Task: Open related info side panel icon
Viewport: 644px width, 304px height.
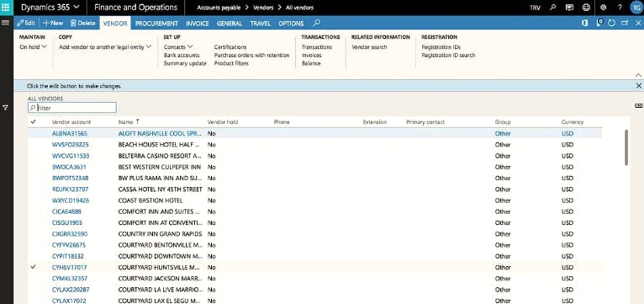Action: point(639,106)
